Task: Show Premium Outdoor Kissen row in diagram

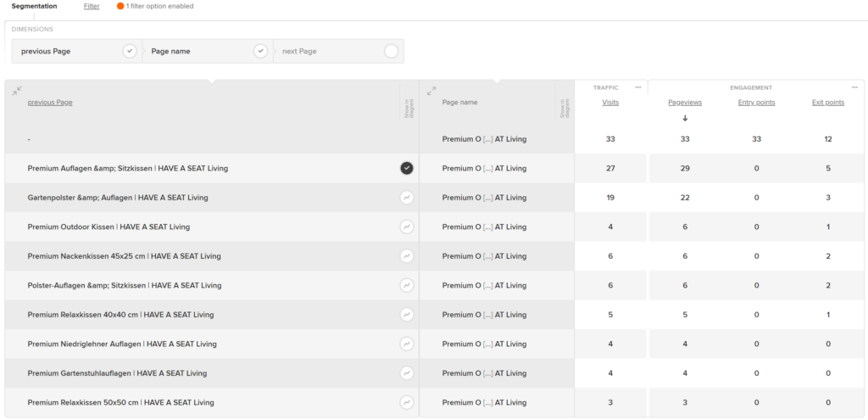Action: click(407, 227)
